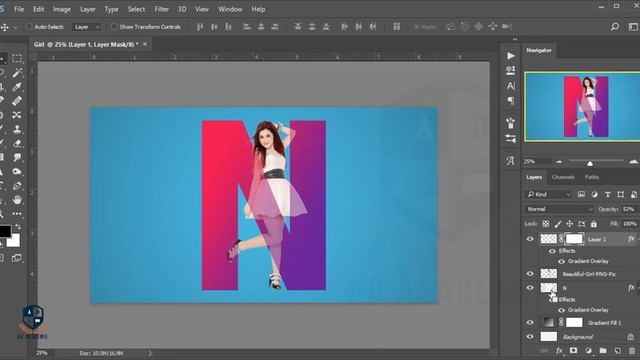This screenshot has width=640, height=360.
Task: Enable the Auto-Select checkbox
Action: [x=29, y=27]
